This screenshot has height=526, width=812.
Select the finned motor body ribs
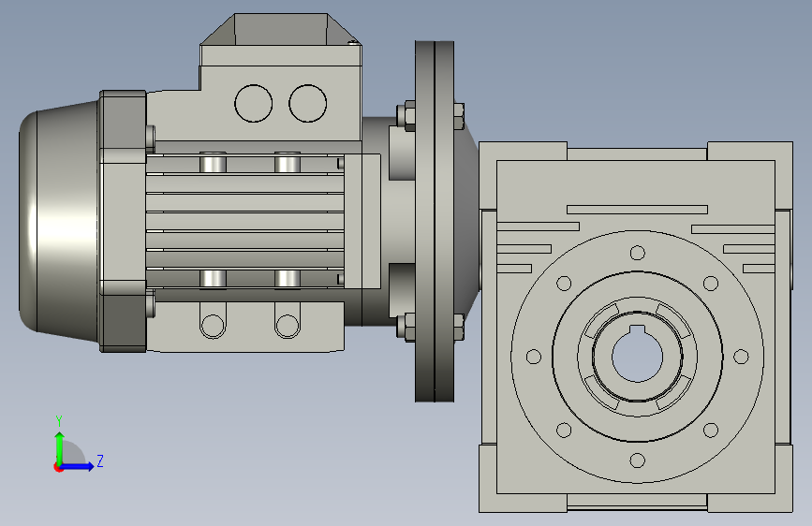[x=245, y=221]
